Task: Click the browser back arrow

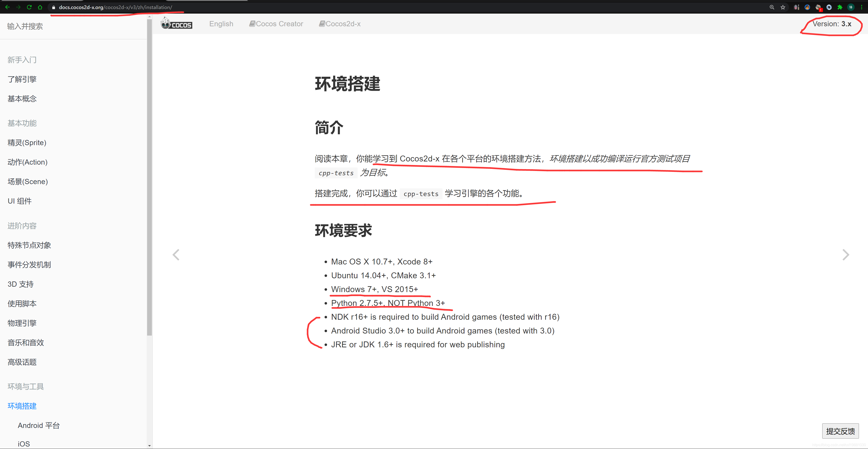Action: click(7, 7)
